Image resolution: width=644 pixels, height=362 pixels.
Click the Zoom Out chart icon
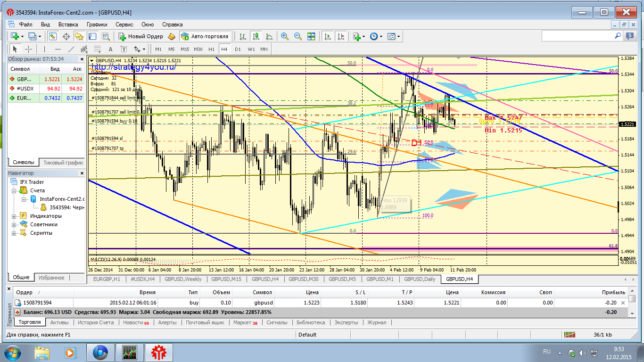pos(298,36)
